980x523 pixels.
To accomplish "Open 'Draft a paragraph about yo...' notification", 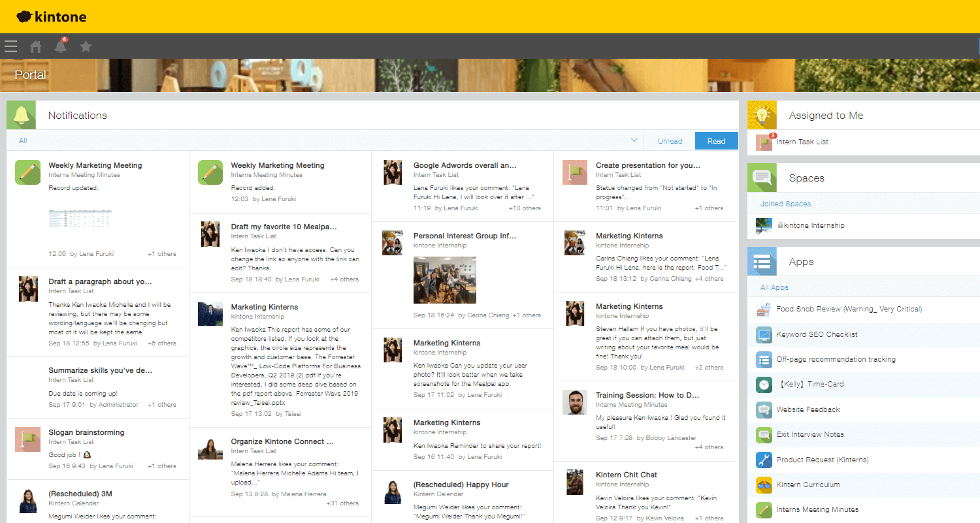I will pyautogui.click(x=100, y=281).
